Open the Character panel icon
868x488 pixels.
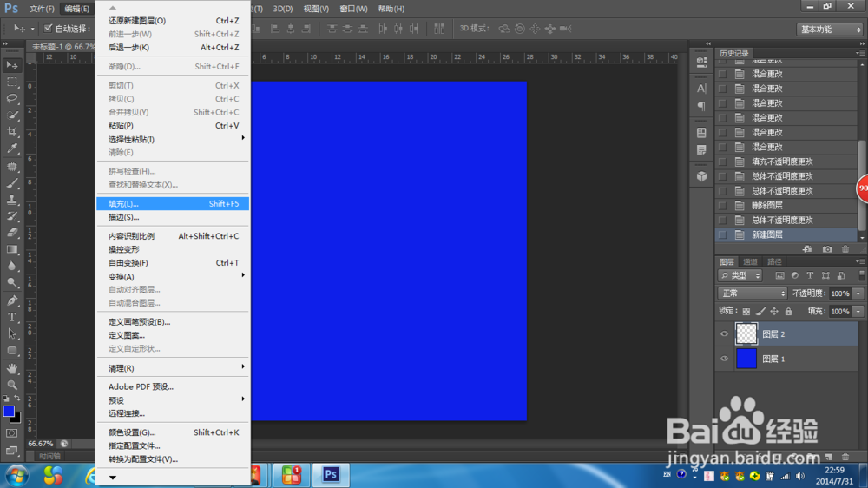pyautogui.click(x=701, y=89)
